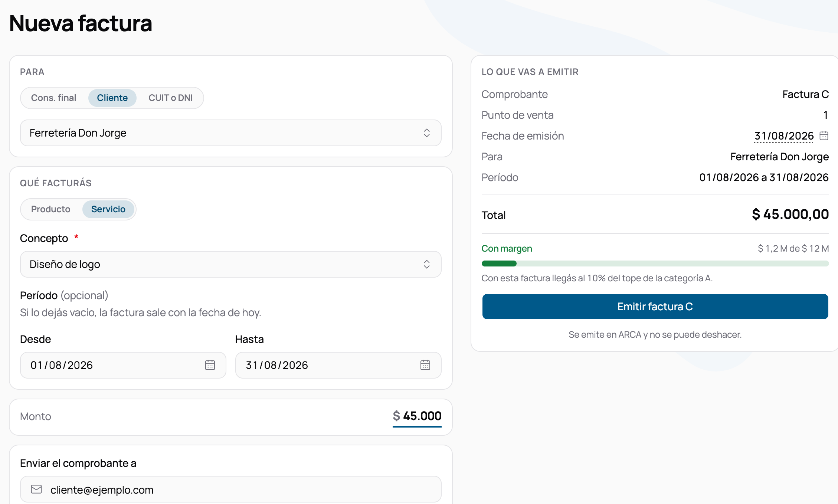Open calendar picker in Hasta field

tap(425, 365)
